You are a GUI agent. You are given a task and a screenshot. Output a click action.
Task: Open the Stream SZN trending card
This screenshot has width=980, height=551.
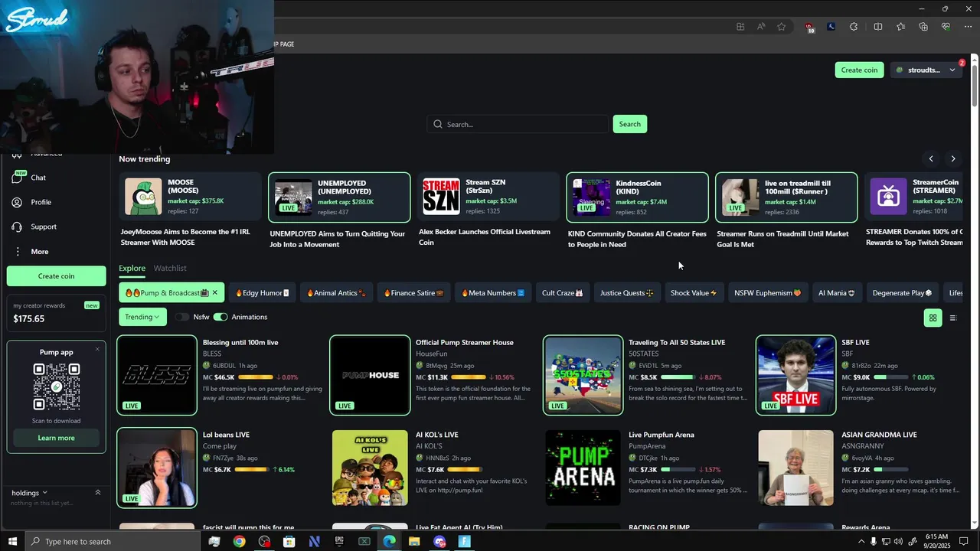pos(487,197)
